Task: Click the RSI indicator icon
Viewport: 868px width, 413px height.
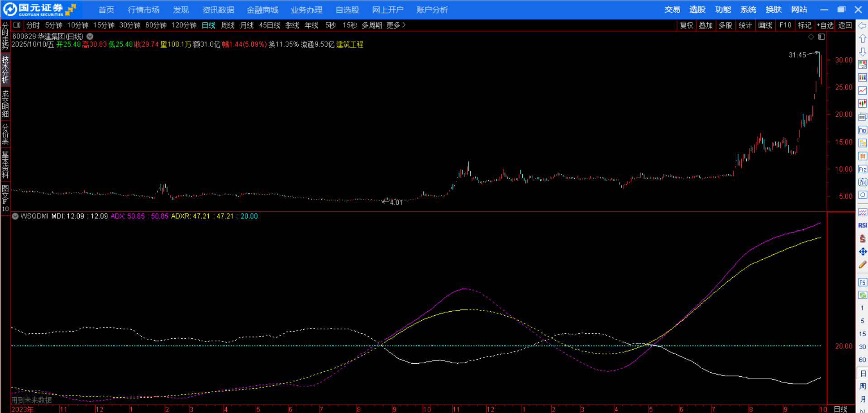Action: point(863,225)
